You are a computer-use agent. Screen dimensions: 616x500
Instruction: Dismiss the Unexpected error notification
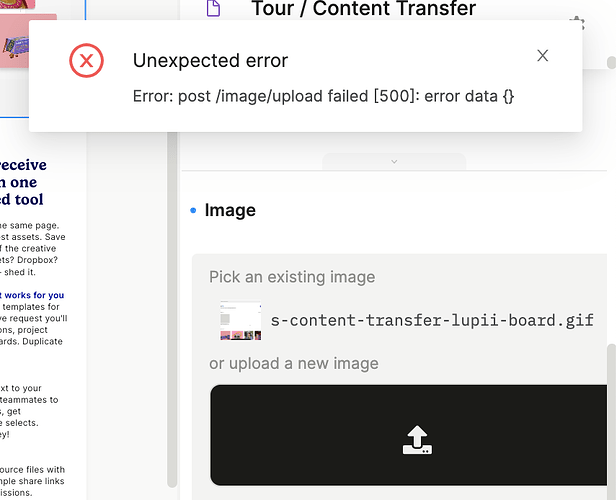[542, 56]
